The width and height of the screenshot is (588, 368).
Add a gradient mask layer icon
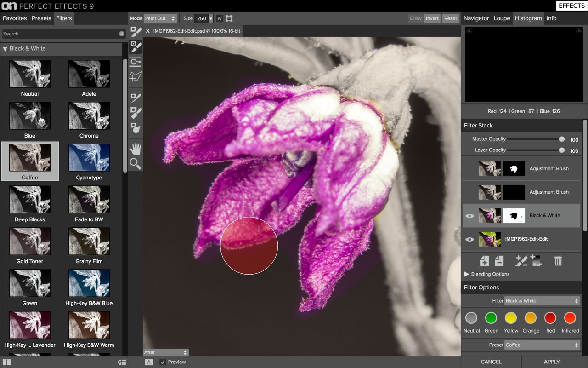[x=536, y=261]
